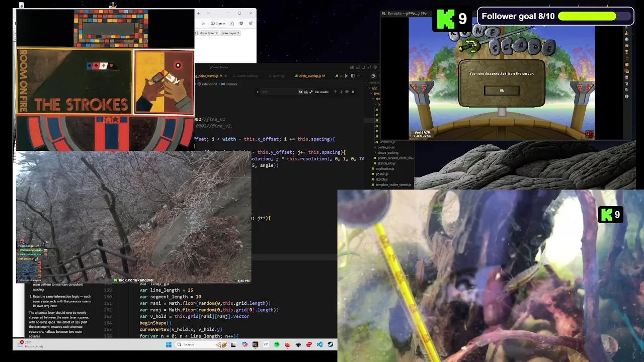Image resolution: width=644 pixels, height=362 pixels.
Task: Focus the Find input field
Action: [279, 92]
